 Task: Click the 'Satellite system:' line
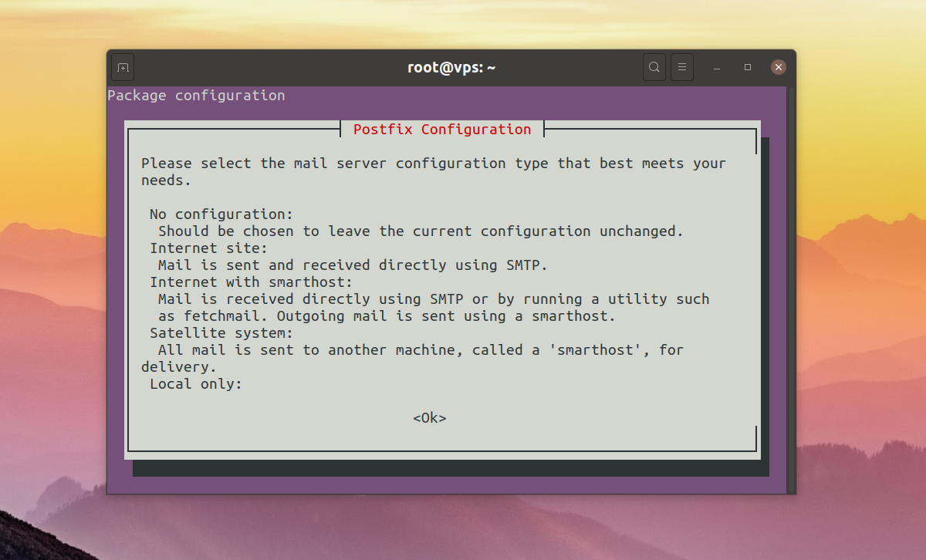pos(222,333)
